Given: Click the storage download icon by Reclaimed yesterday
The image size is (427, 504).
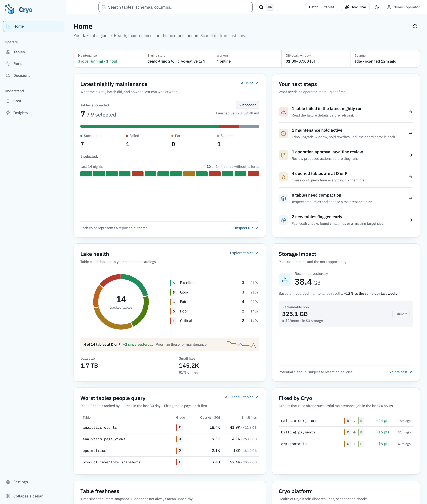Looking at the screenshot, I should pos(285,279).
